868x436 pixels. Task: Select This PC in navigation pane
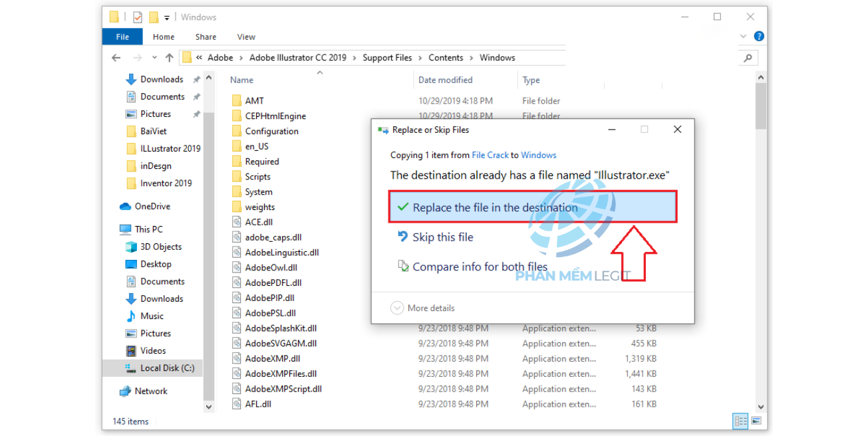[148, 229]
